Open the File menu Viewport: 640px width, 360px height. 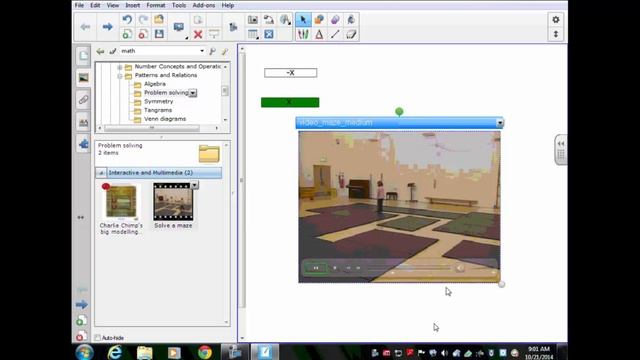pos(79,5)
